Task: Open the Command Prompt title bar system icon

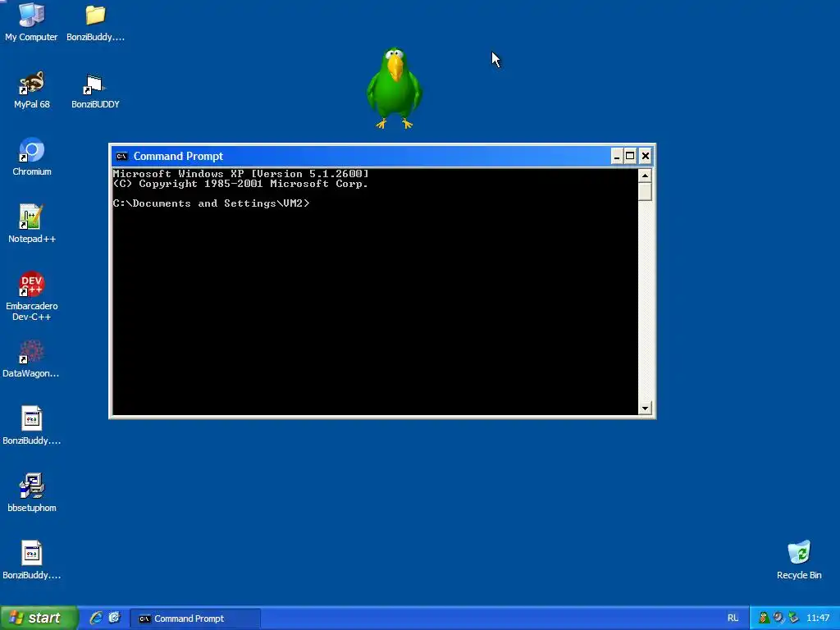Action: pos(122,156)
